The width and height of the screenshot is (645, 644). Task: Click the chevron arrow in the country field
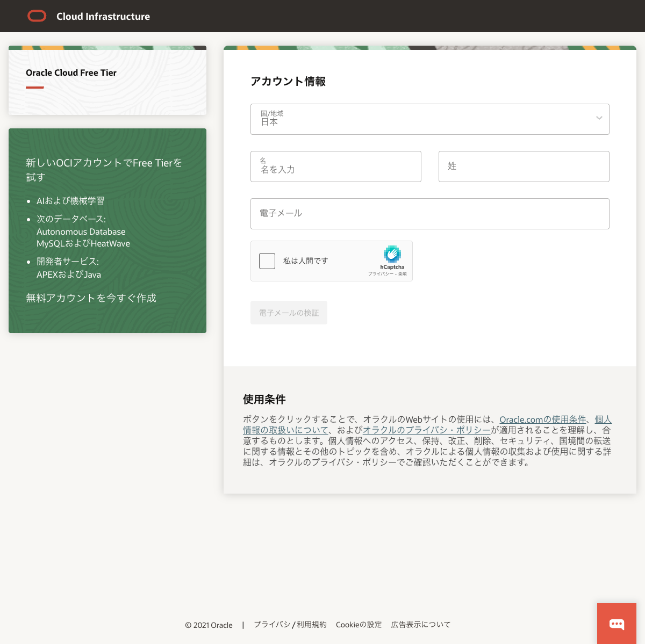[x=599, y=118]
